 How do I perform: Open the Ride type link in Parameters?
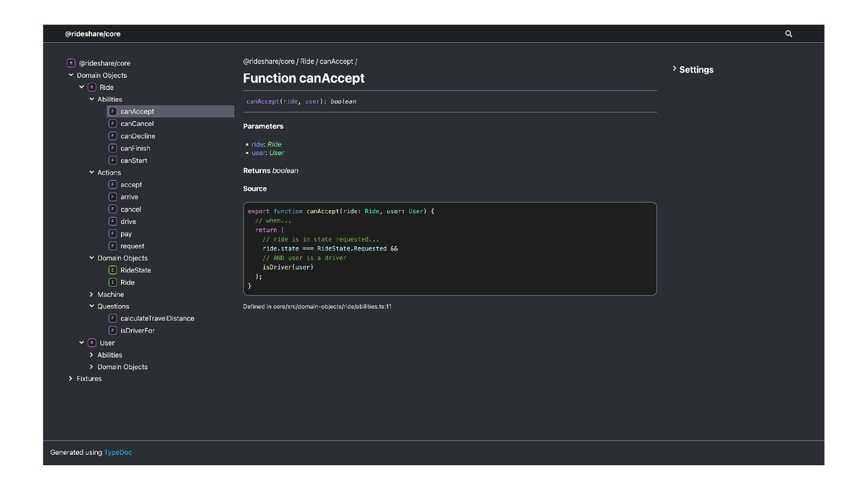coord(275,144)
